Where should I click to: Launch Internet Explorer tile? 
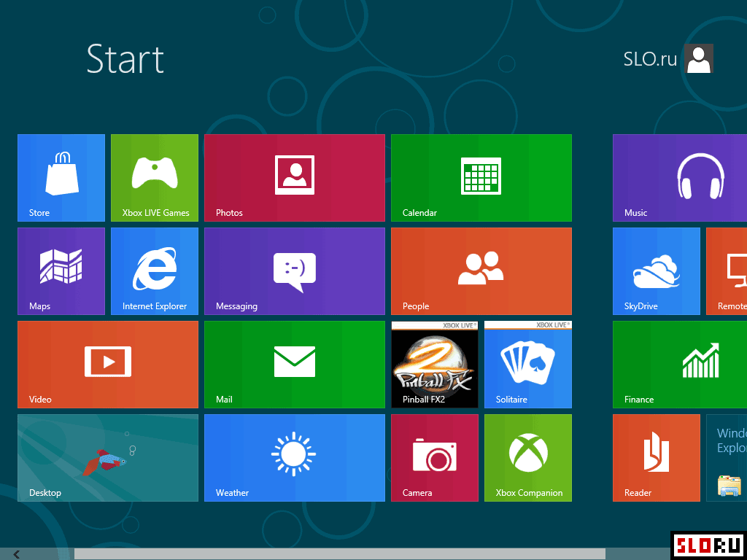pyautogui.click(x=155, y=271)
